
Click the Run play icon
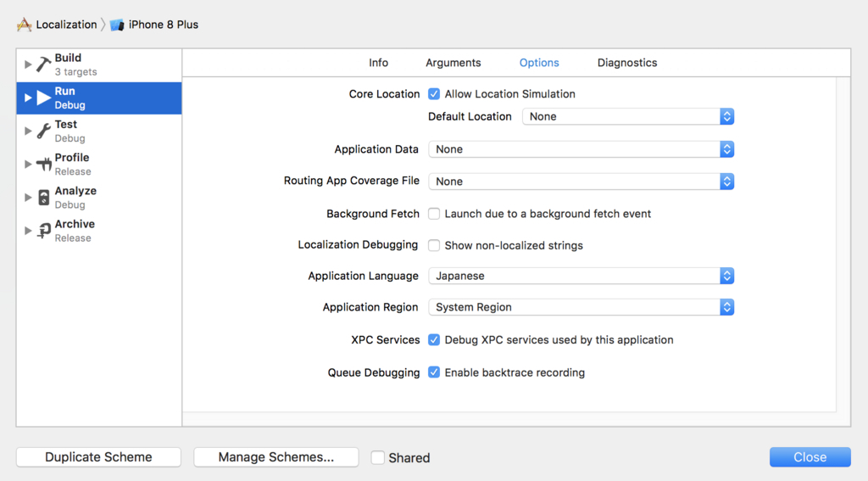coord(44,98)
